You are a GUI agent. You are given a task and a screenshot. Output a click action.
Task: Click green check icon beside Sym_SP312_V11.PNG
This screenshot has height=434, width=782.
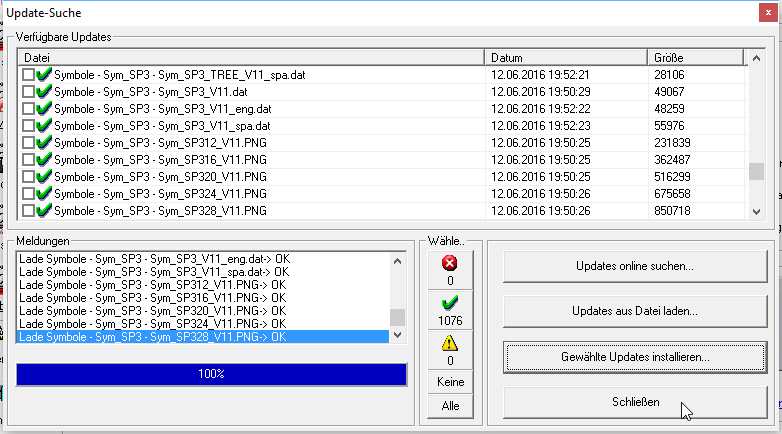(x=44, y=143)
